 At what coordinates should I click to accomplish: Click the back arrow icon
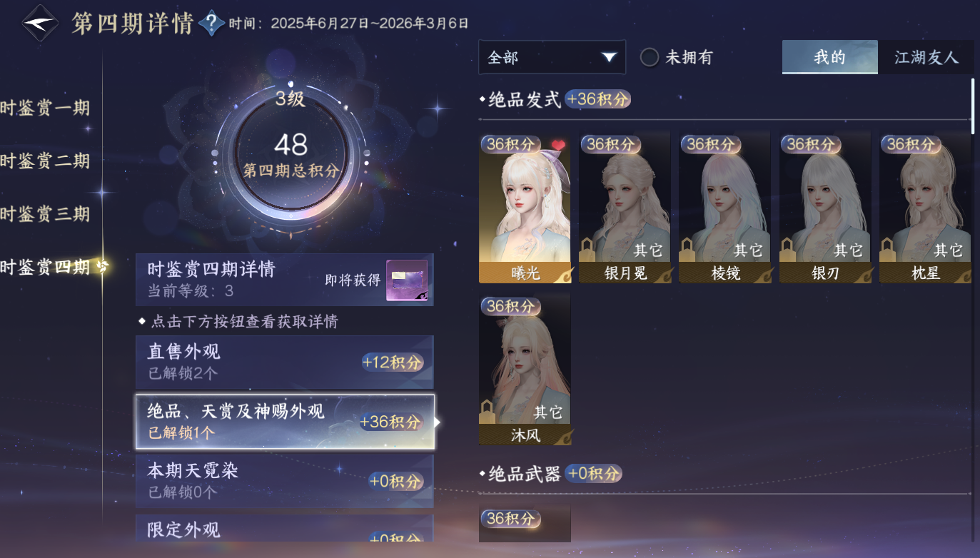click(x=40, y=23)
